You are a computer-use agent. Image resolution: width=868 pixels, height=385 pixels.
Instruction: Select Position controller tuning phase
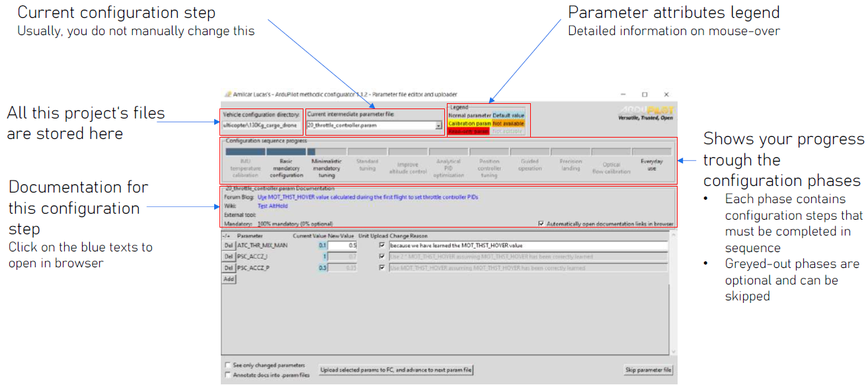coord(489,168)
